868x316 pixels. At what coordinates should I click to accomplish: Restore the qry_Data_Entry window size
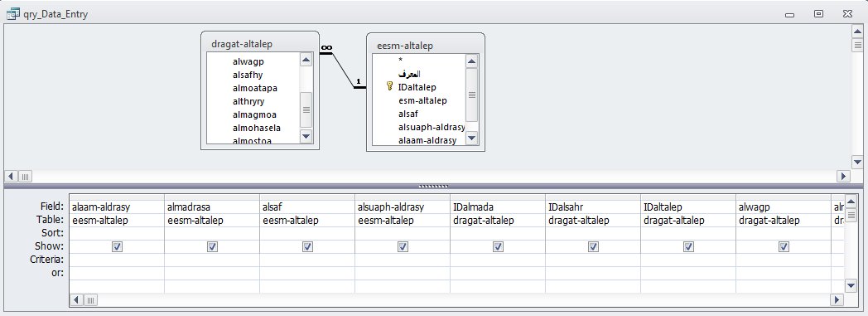[x=818, y=14]
